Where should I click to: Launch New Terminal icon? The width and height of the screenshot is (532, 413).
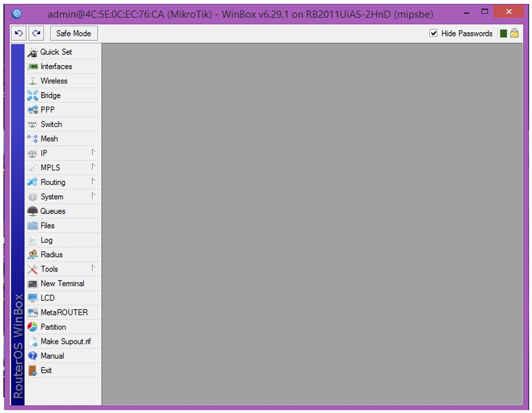[x=33, y=284]
